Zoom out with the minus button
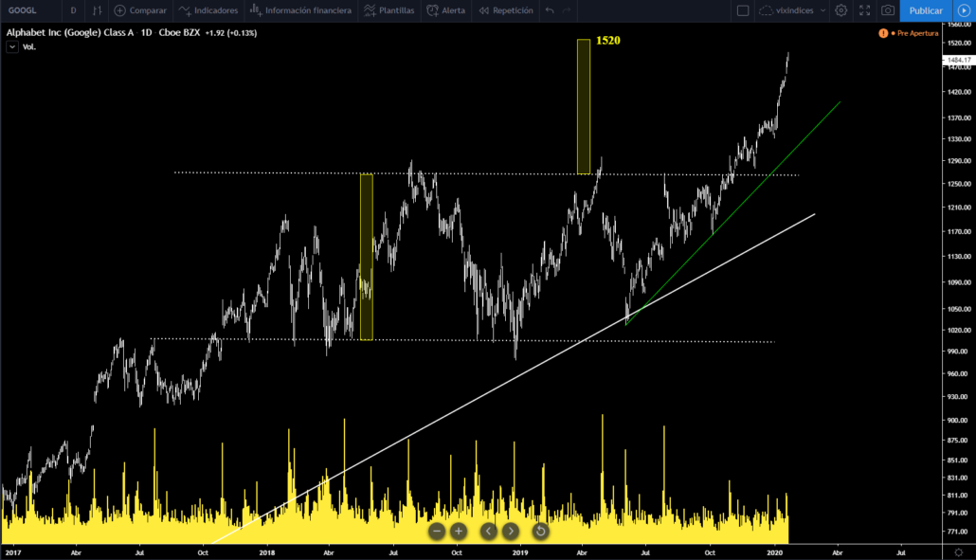 pyautogui.click(x=437, y=531)
